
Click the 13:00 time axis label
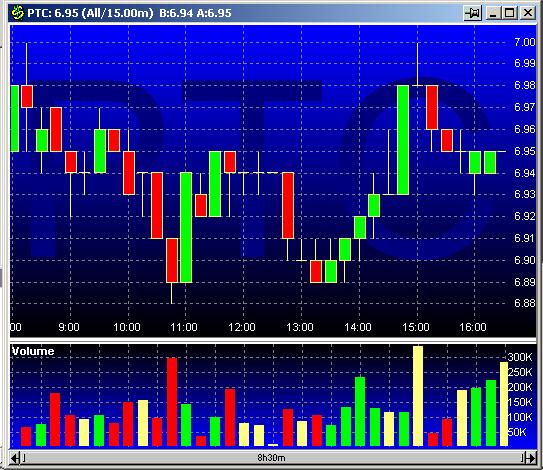pos(300,327)
